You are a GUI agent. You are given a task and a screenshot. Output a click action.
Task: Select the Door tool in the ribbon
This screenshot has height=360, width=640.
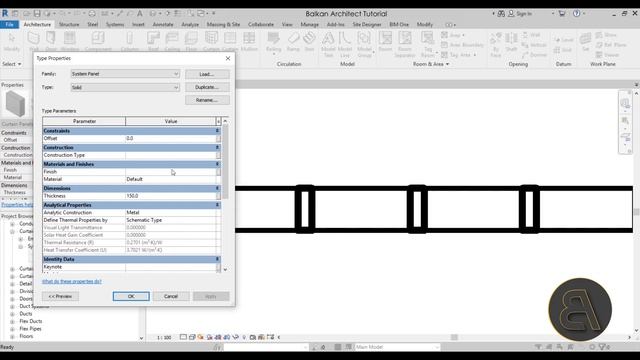51,42
